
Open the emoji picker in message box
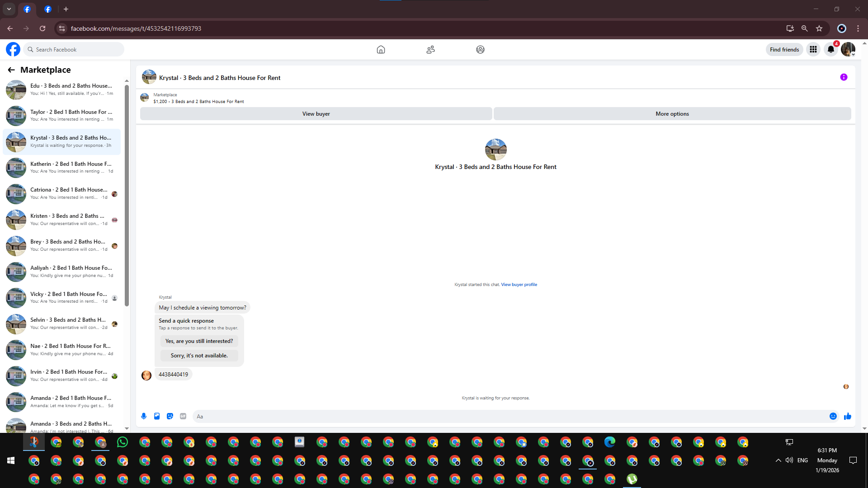click(x=833, y=416)
